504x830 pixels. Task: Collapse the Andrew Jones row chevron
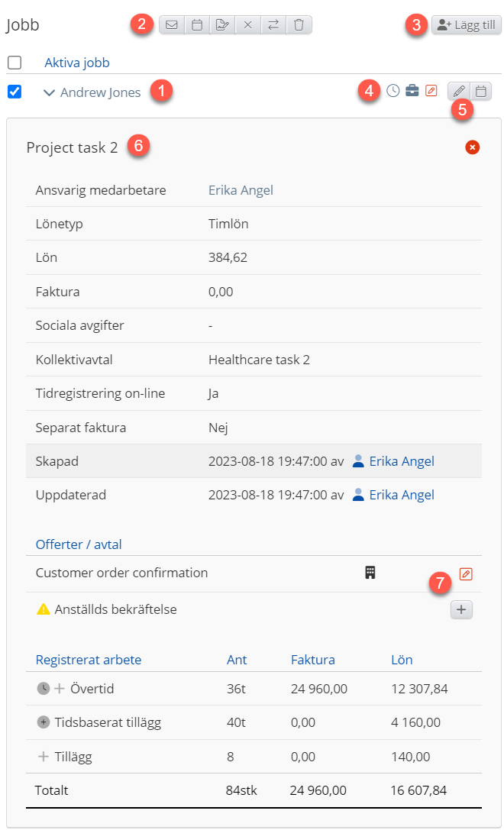point(50,92)
